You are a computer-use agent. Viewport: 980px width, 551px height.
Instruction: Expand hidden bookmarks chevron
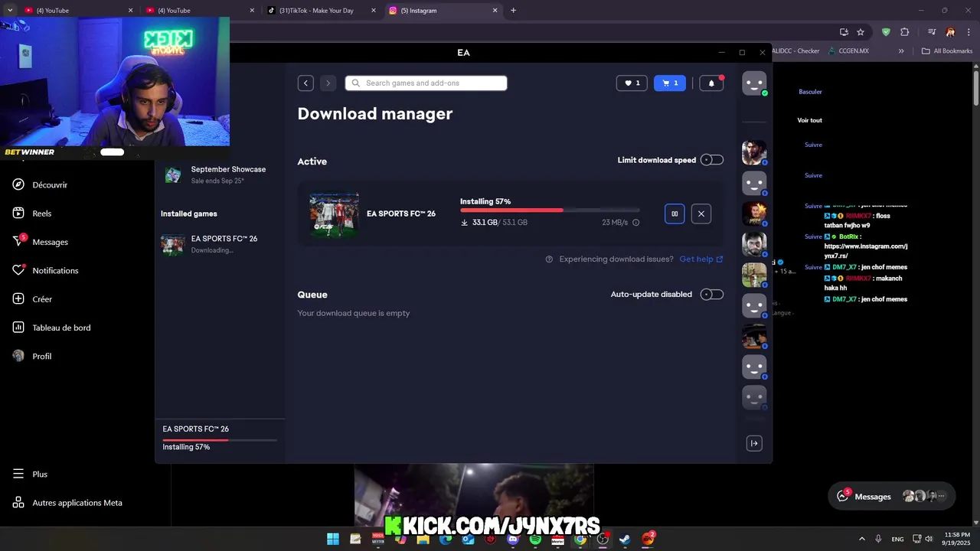[x=901, y=51]
